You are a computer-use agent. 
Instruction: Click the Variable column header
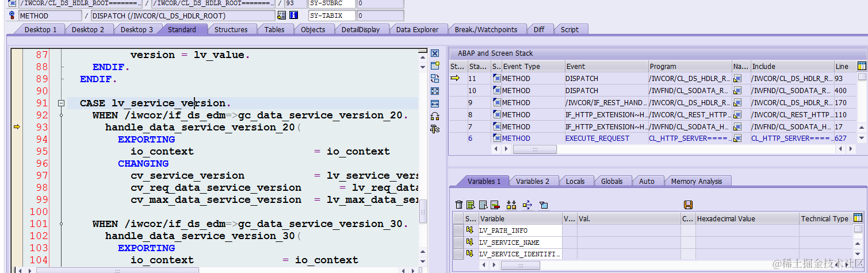click(520, 218)
